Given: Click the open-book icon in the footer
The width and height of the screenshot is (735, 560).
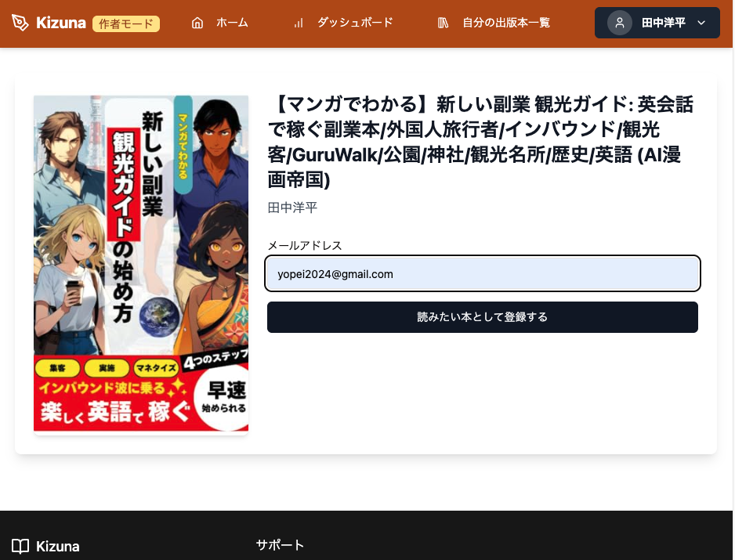Looking at the screenshot, I should 20,546.
